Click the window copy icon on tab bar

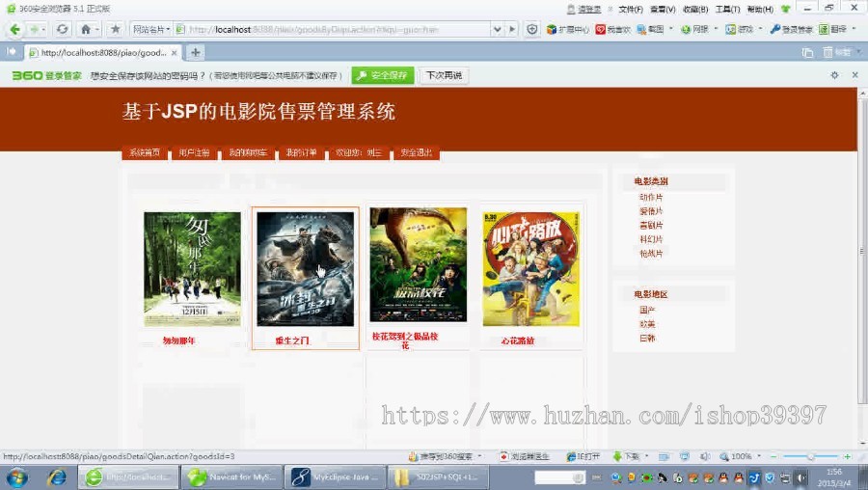tap(807, 53)
